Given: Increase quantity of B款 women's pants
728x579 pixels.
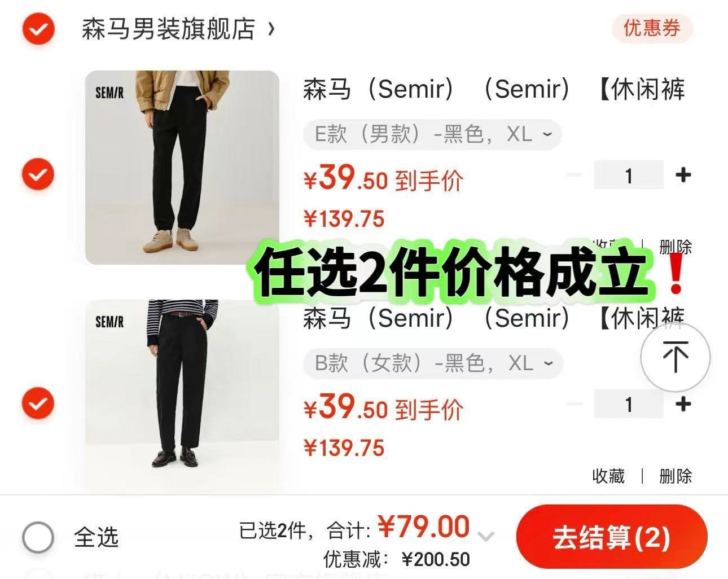Looking at the screenshot, I should [683, 404].
